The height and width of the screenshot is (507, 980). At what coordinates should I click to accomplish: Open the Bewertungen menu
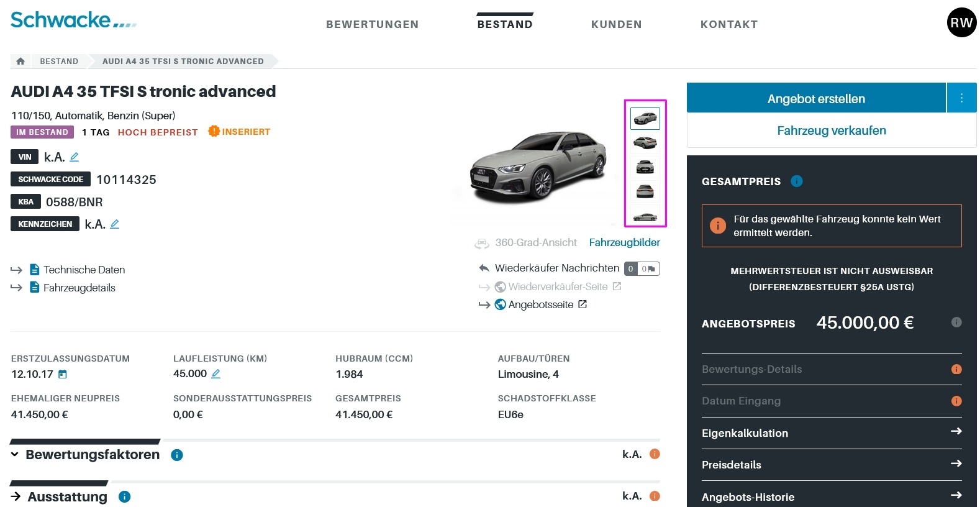pos(373,24)
